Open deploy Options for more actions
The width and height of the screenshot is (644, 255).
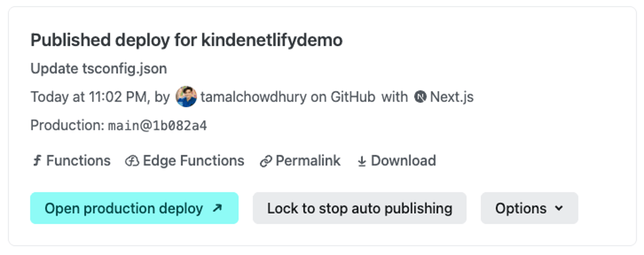tap(529, 208)
